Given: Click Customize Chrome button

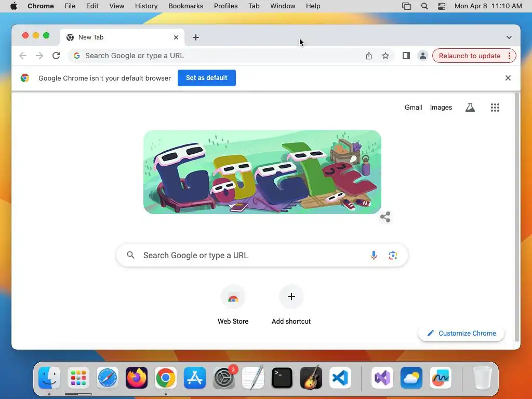Looking at the screenshot, I should click(461, 333).
